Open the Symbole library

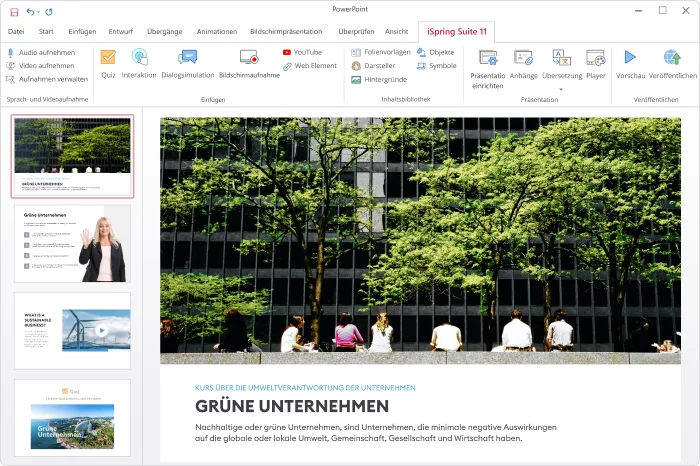[x=437, y=66]
